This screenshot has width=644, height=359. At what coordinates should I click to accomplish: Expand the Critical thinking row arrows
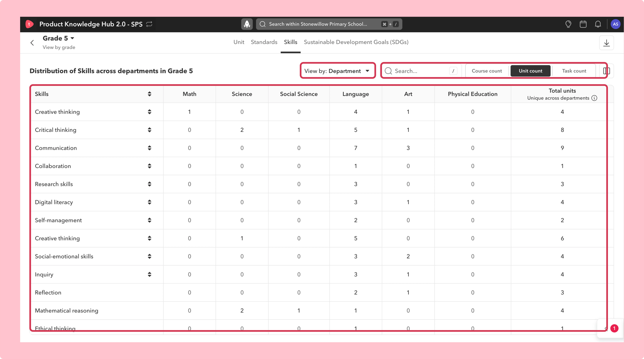click(149, 130)
